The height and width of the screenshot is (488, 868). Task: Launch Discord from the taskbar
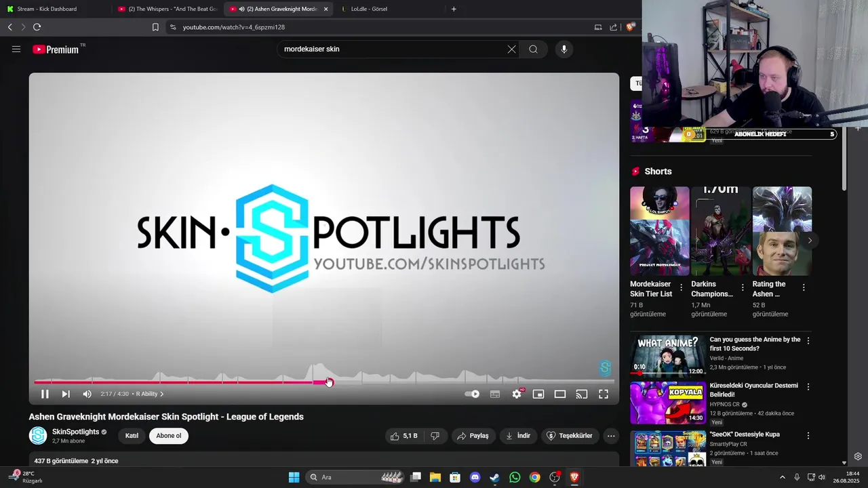click(x=475, y=477)
